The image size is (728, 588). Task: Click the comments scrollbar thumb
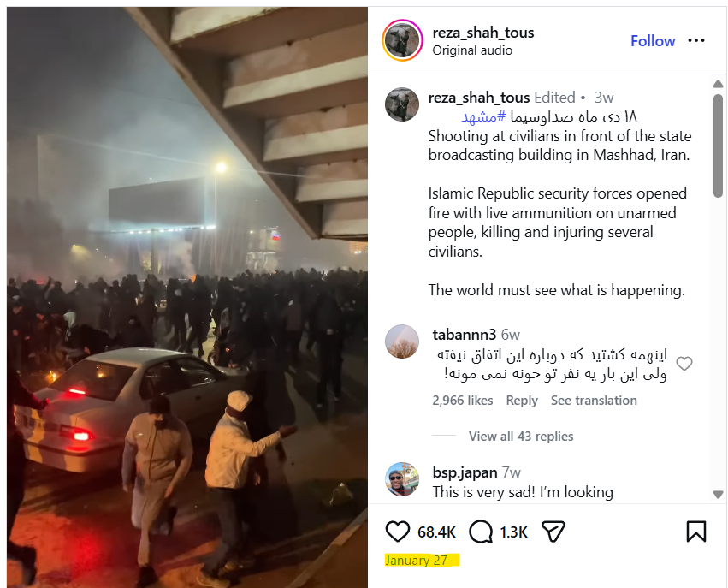[718, 146]
